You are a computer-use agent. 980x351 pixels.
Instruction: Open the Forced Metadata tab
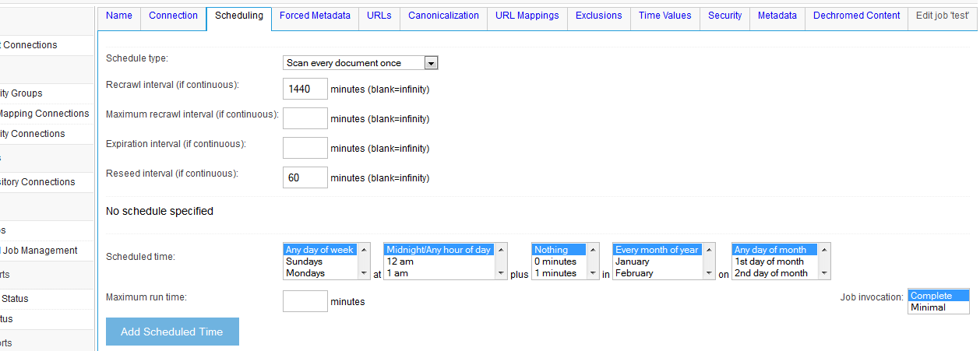click(315, 16)
